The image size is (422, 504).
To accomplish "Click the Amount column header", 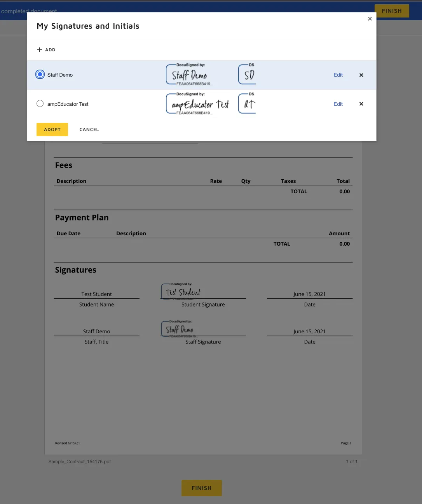I will point(339,233).
